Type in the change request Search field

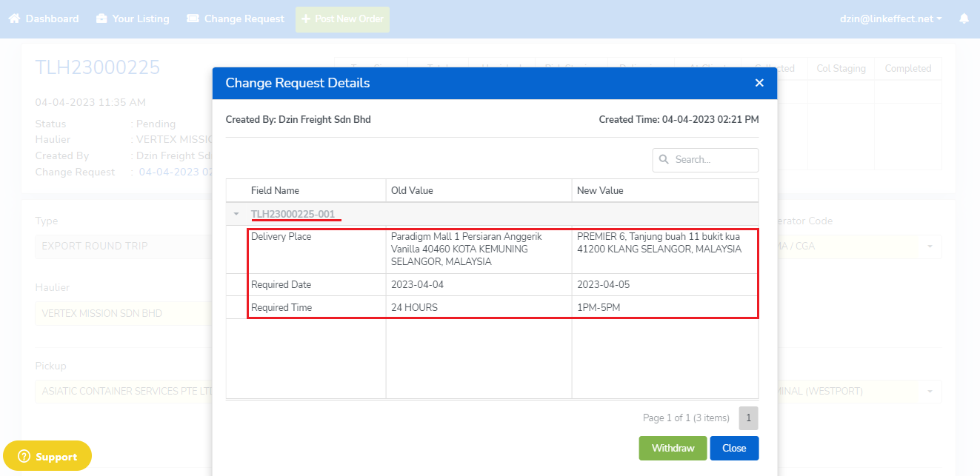pyautogui.click(x=713, y=160)
